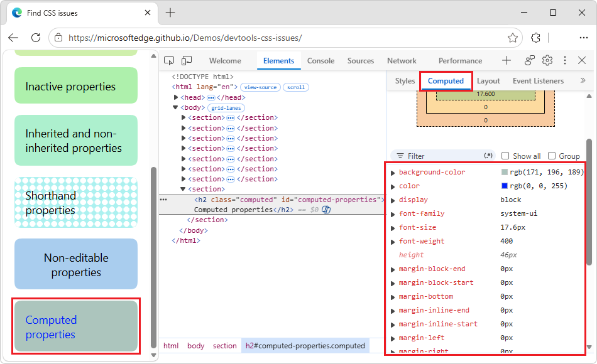Click the Filter computed properties field
597x364 pixels.
(x=444, y=156)
